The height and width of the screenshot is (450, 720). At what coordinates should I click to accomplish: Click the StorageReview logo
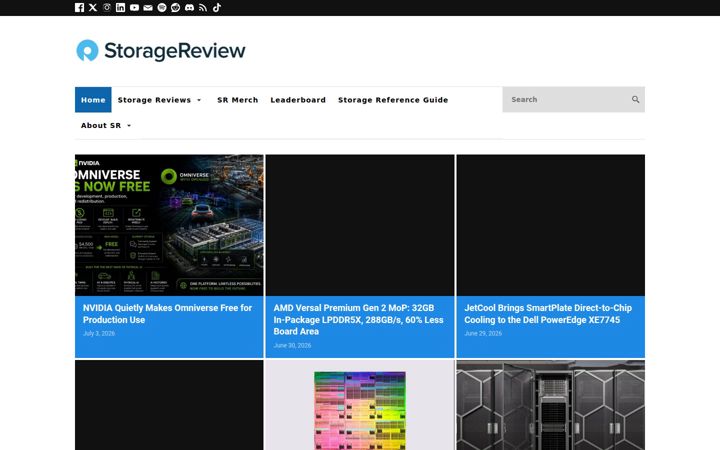(x=161, y=51)
